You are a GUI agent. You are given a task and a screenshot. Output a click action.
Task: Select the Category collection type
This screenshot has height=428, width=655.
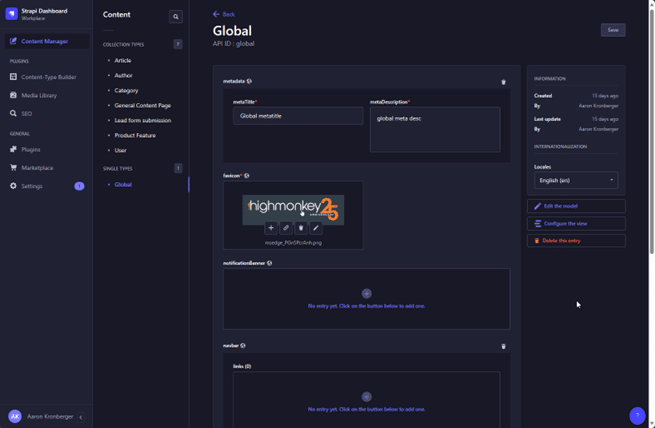126,91
